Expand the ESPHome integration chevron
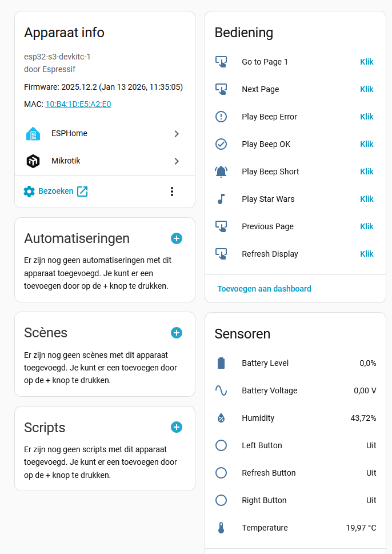 coord(177,134)
